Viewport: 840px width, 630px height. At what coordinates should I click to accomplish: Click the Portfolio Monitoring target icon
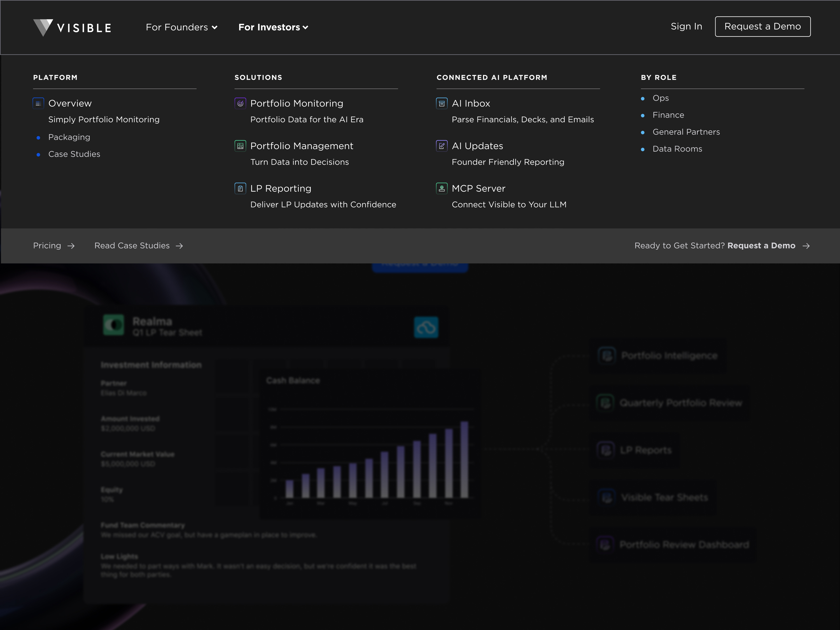pos(240,103)
